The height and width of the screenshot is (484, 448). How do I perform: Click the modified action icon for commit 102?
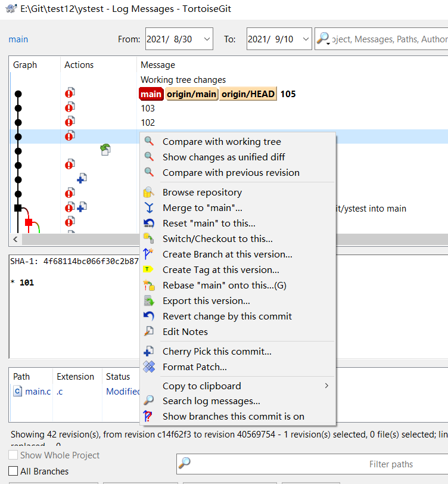[70, 122]
